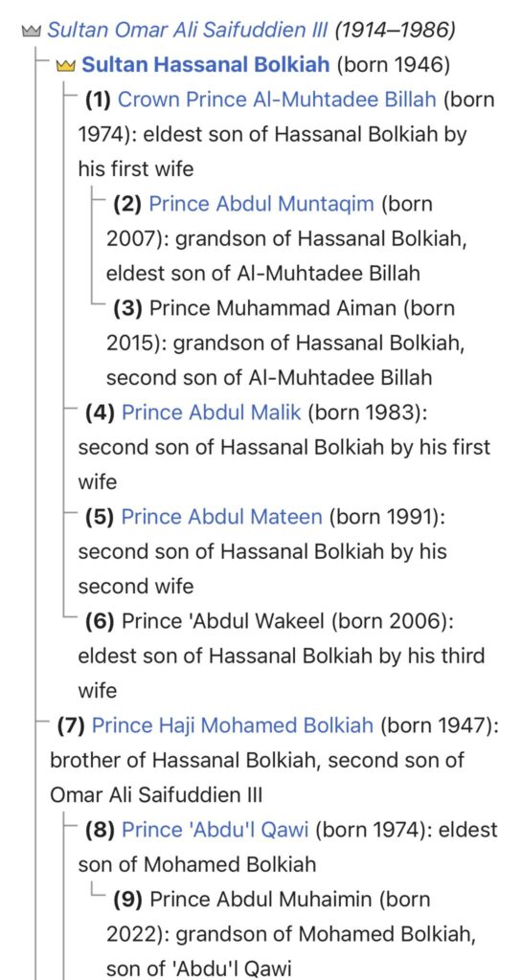Open the Prince 'Abdu'l Qawi link
The image size is (522, 980).
[216, 830]
